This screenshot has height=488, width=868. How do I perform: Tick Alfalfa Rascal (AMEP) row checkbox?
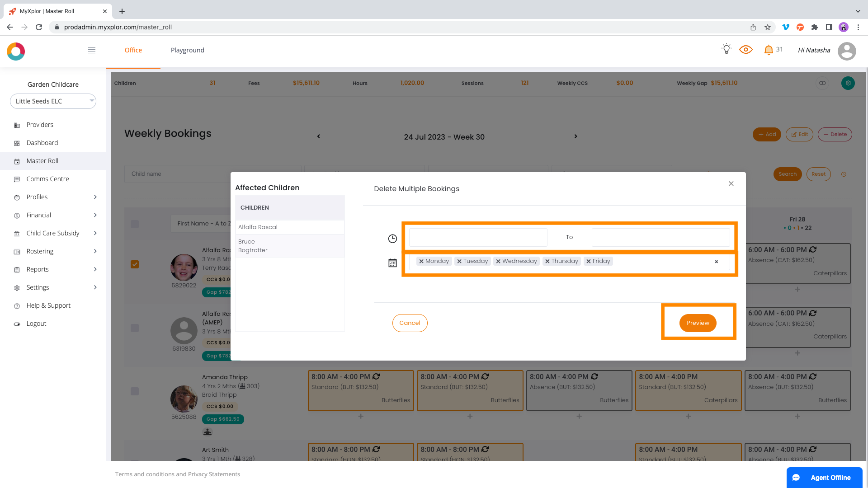coord(135,328)
